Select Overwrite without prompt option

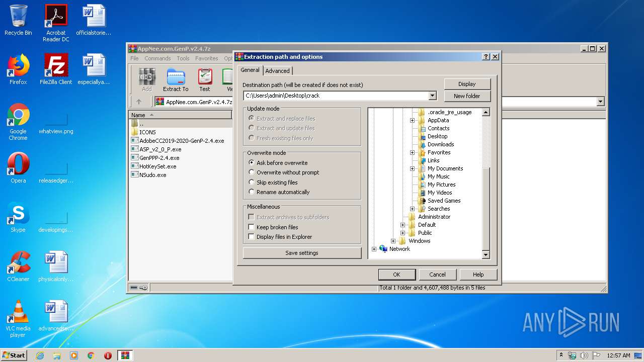click(284, 172)
